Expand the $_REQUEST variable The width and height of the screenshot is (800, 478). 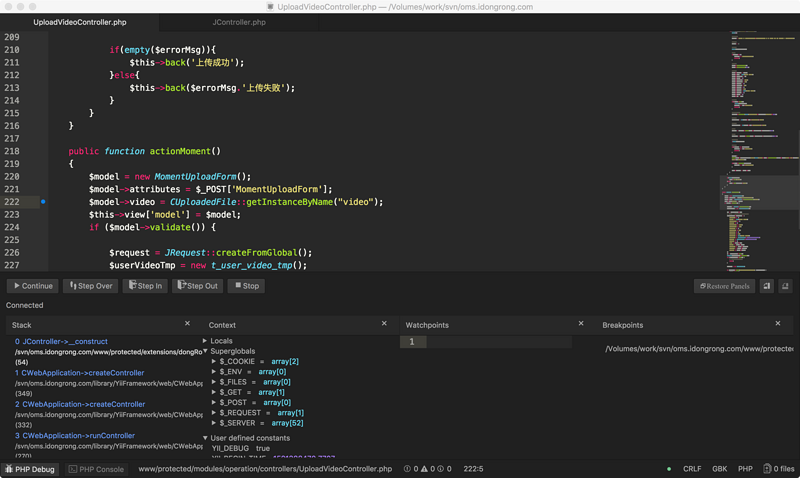[214, 413]
